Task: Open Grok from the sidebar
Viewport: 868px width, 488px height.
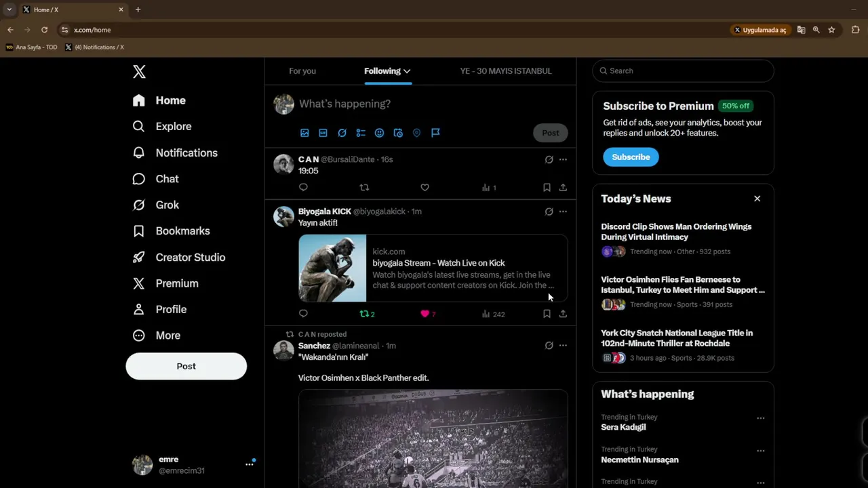Action: click(x=156, y=205)
